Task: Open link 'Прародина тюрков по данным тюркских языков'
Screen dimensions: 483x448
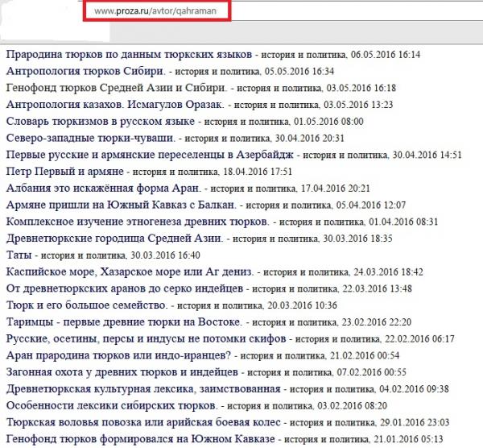Action: click(x=129, y=55)
